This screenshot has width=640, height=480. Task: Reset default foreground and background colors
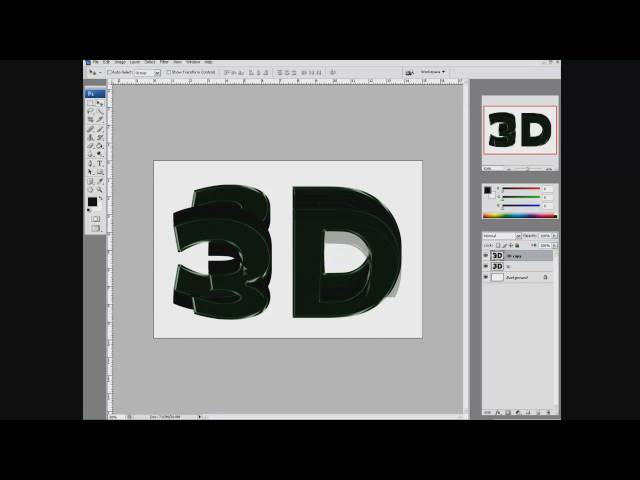point(89,210)
